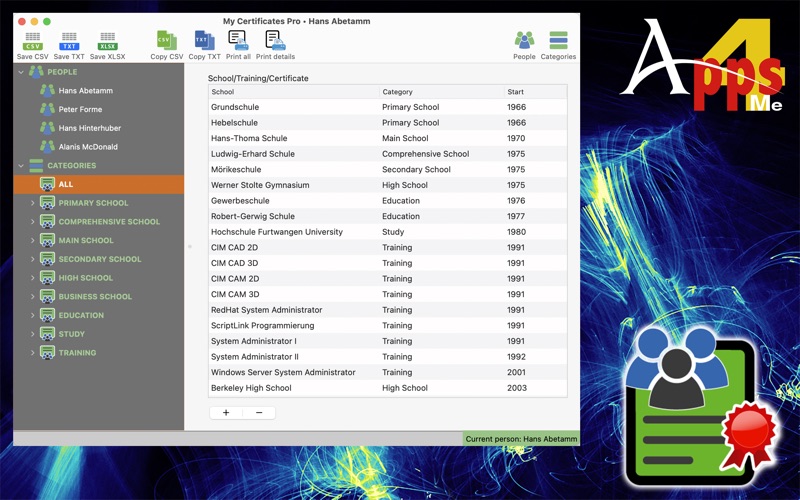Remove the selected entry with minus button

[x=259, y=413]
